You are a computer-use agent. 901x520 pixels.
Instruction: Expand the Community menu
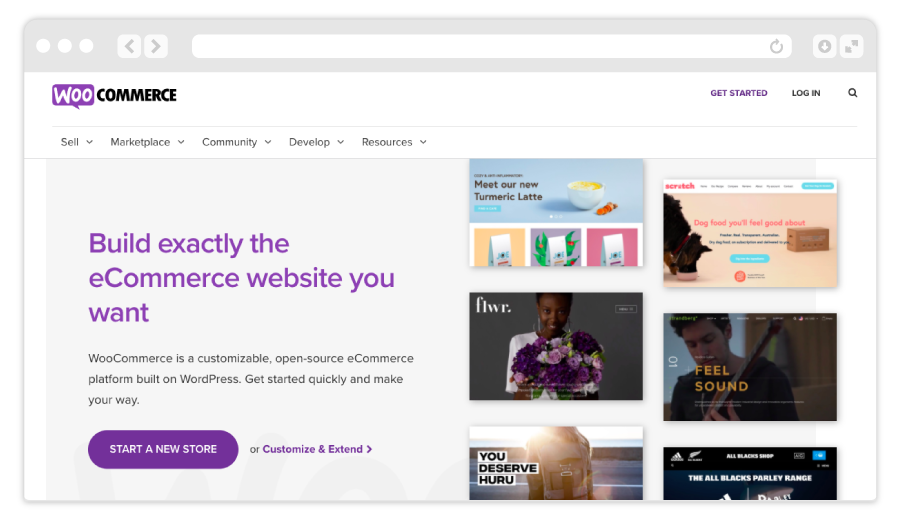point(236,142)
